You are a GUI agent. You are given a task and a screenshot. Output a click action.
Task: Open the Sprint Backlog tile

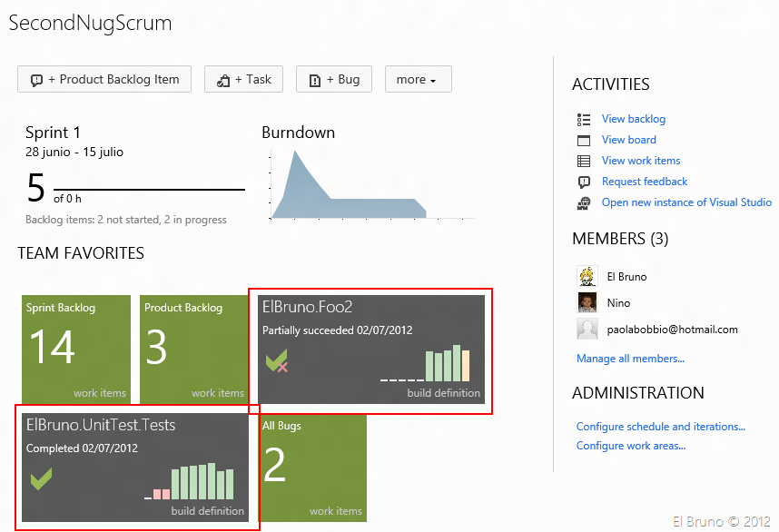[x=76, y=349]
